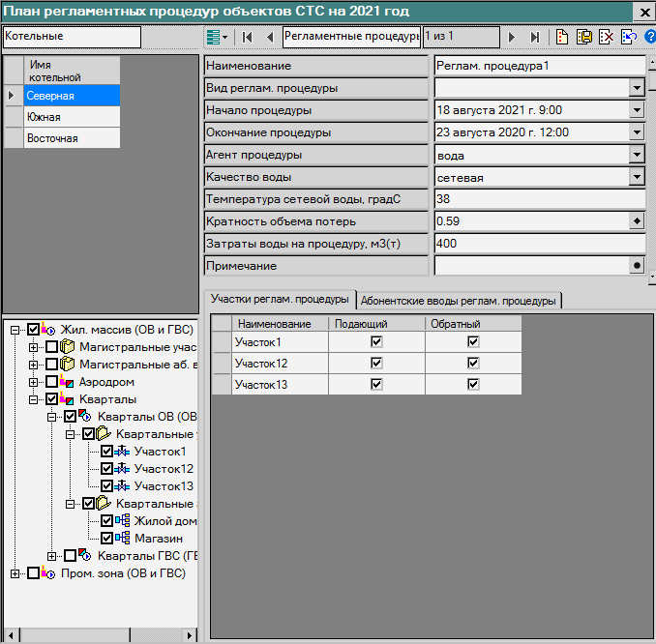The width and height of the screenshot is (656, 644).
Task: Uncheck Обратный checkbox for Участок13 row
Action: click(x=473, y=385)
